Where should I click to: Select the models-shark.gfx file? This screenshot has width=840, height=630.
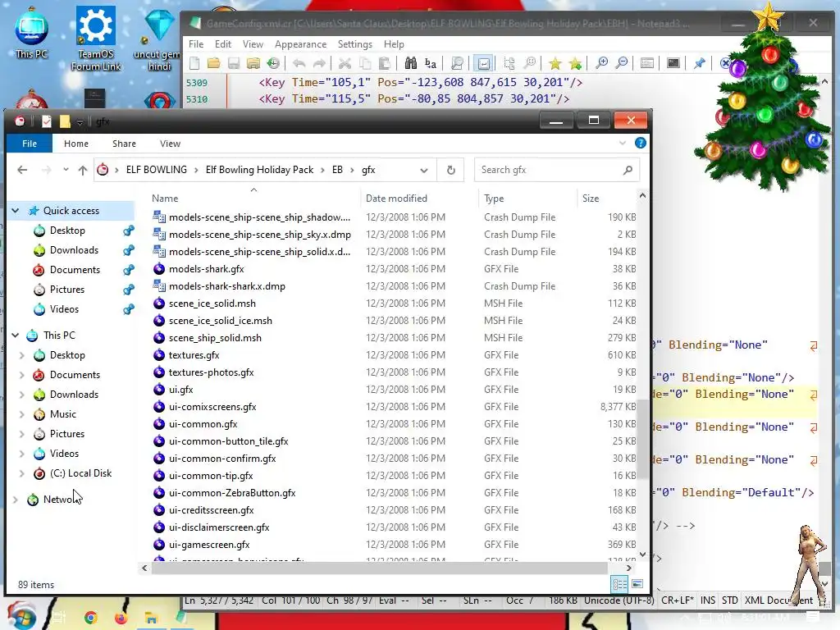[x=206, y=269]
